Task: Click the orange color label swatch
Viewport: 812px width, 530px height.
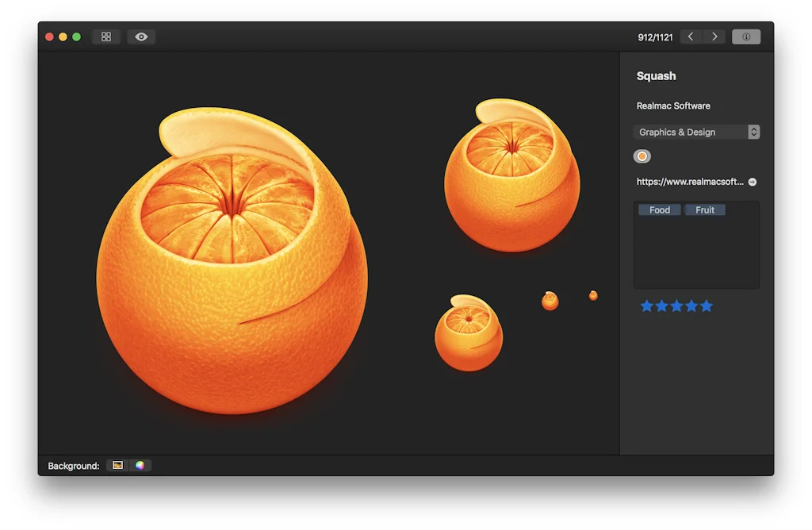Action: click(642, 156)
